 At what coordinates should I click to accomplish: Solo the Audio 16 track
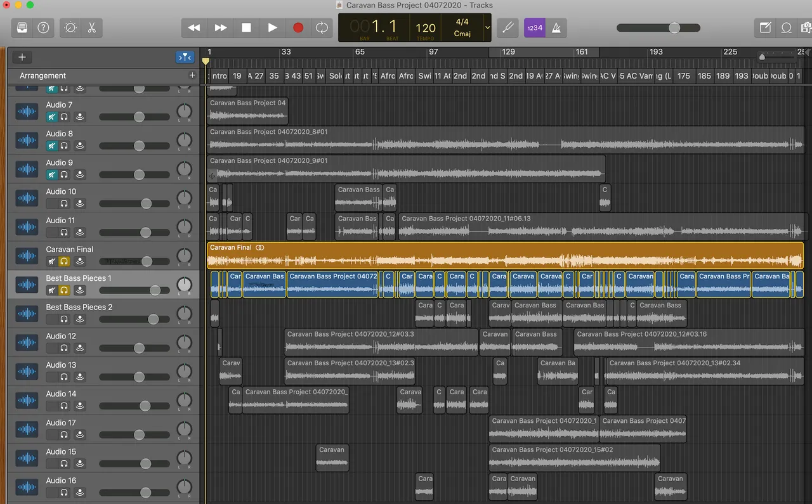pos(64,492)
